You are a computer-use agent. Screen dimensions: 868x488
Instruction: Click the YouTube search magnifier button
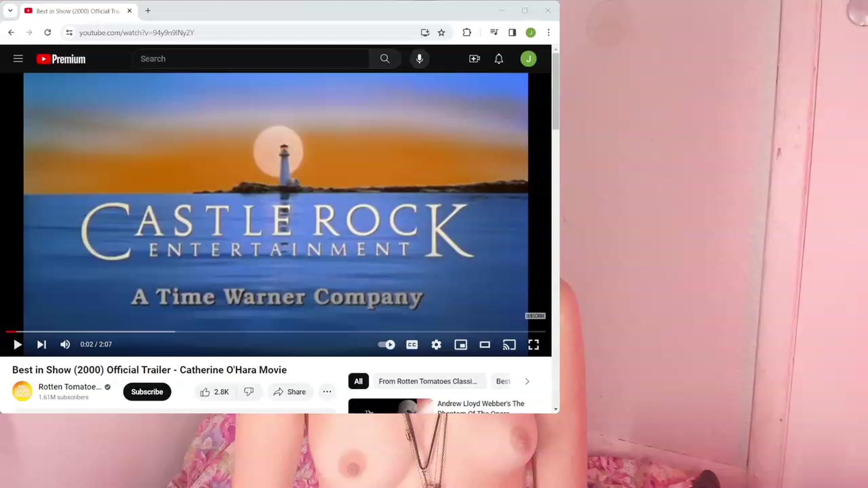pos(385,59)
